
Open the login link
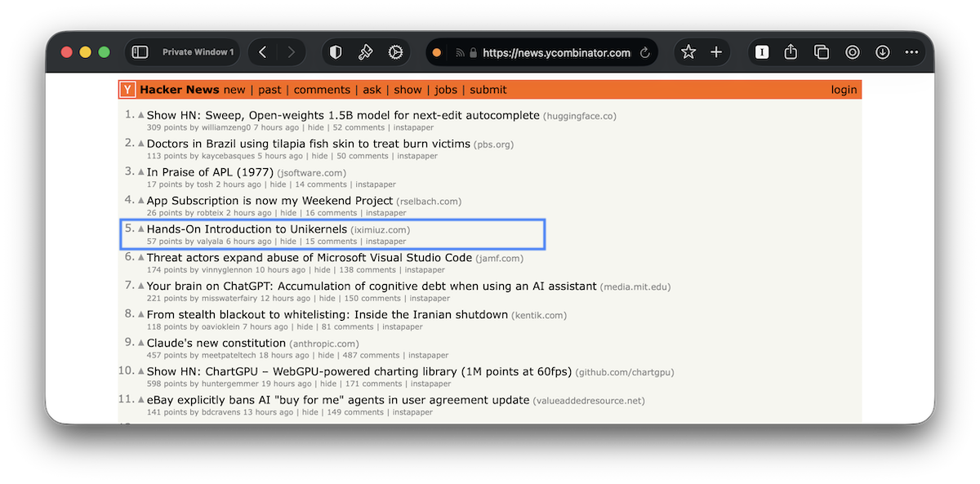844,90
